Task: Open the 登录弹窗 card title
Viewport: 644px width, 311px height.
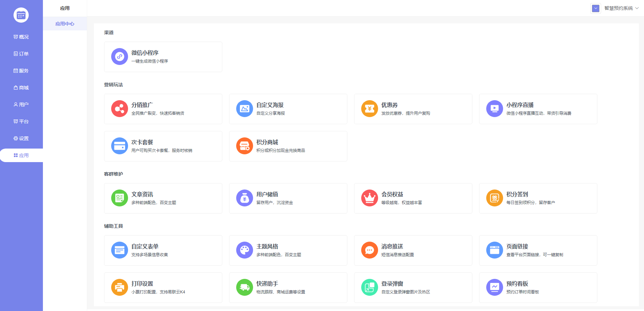Action: [x=392, y=284]
